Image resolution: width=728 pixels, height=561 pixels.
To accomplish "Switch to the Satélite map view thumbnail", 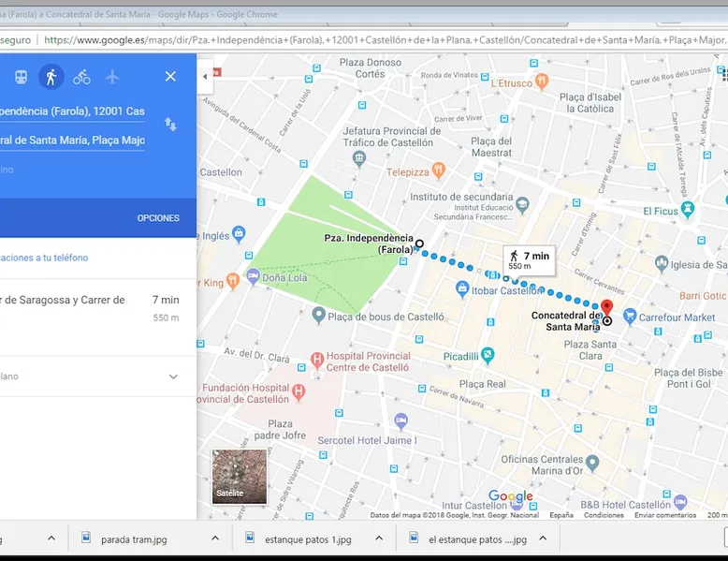I will (x=240, y=477).
